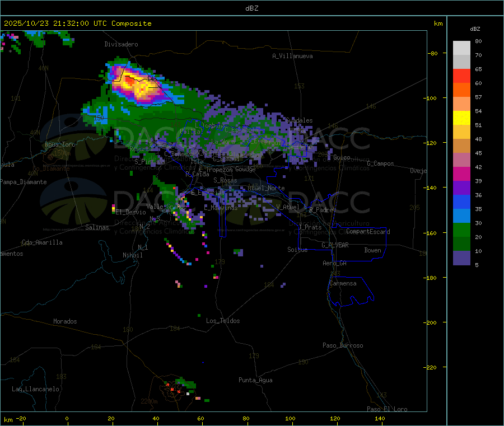
Task: Click the Valle_Grande location label
Action: pyautogui.click(x=166, y=207)
